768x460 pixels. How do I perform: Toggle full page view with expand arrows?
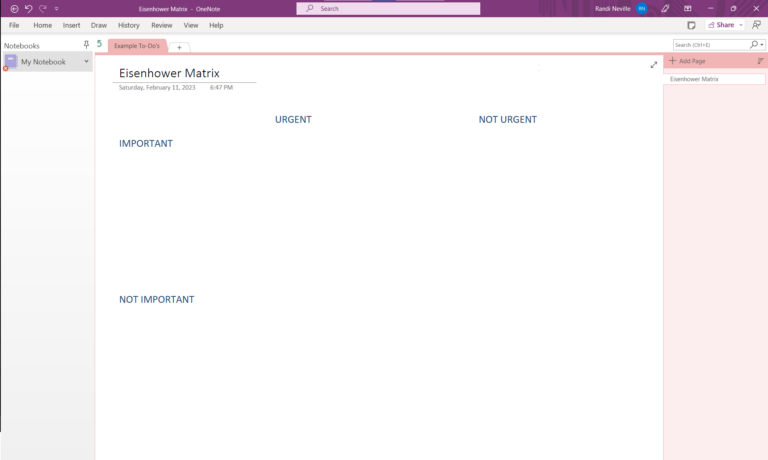click(x=654, y=64)
